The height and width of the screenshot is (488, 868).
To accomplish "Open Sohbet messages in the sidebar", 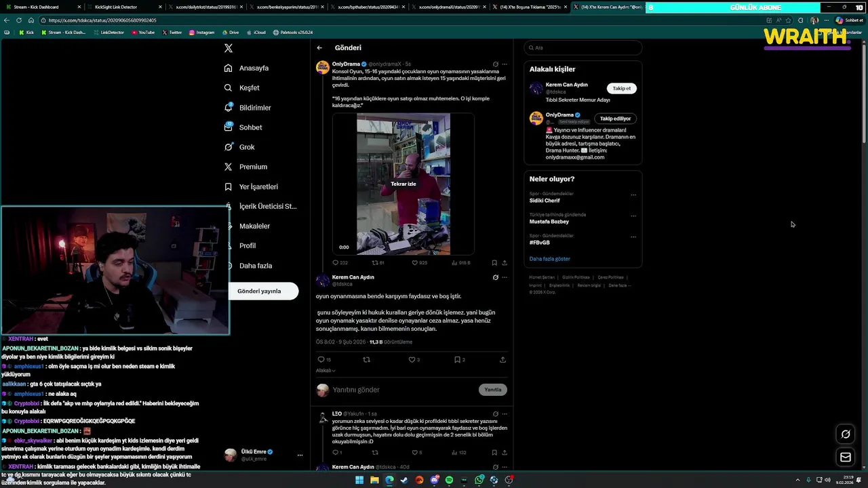I will pyautogui.click(x=243, y=127).
